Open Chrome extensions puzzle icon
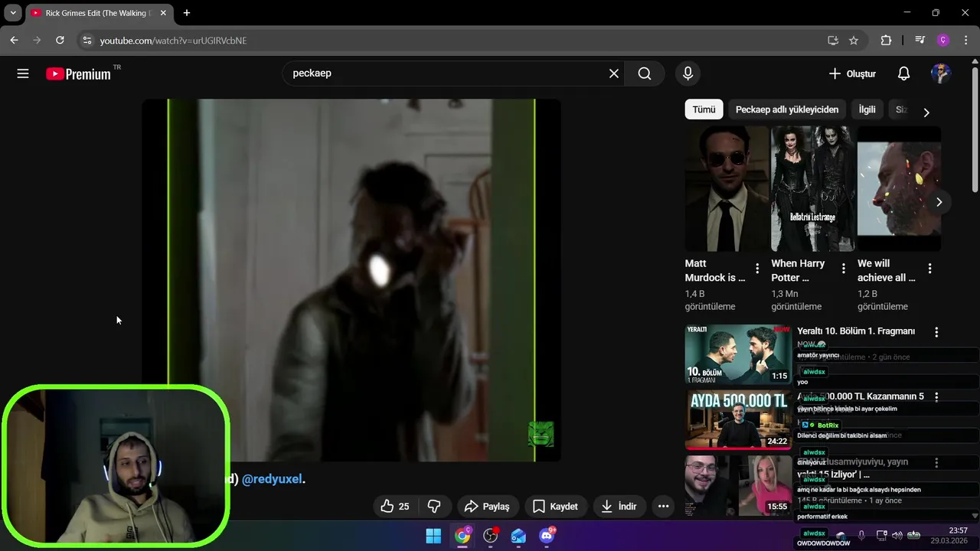Image resolution: width=980 pixels, height=551 pixels. point(886,41)
